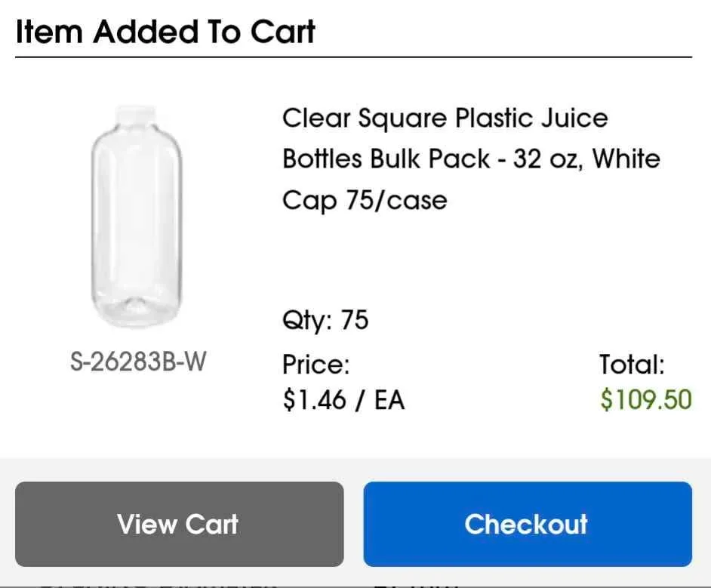Screen dimensions: 711x588
Task: Click the green $109.50 total amount
Action: click(646, 399)
